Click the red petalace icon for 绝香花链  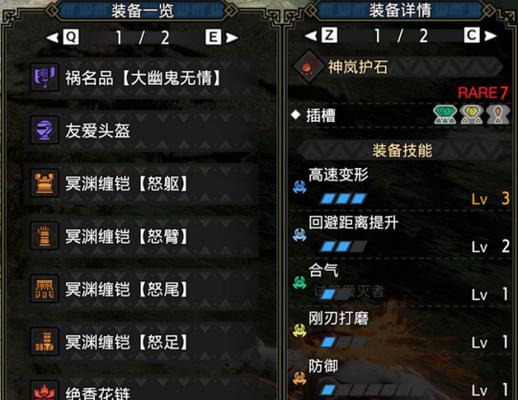click(44, 392)
